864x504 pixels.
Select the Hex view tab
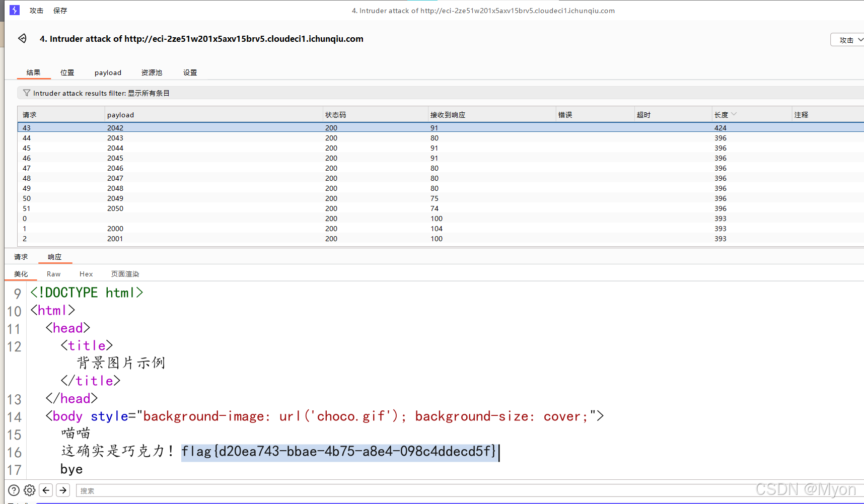tap(86, 274)
